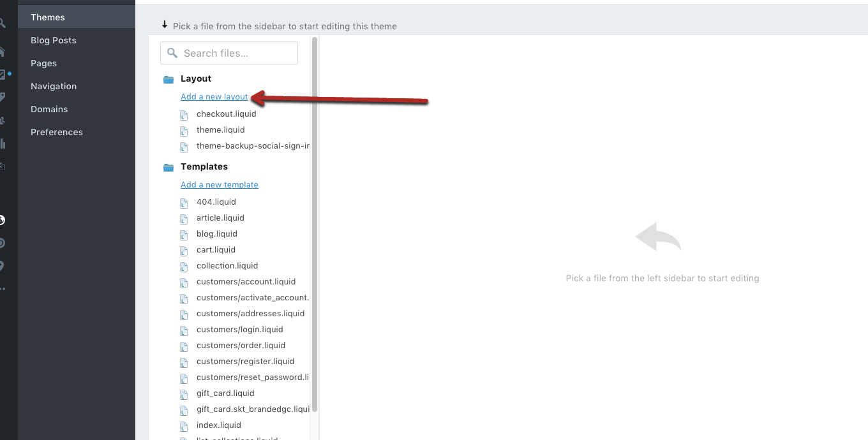Screen dimensions: 868x440
Task: Open search via the magnifying glass icon
Action: 3,22
